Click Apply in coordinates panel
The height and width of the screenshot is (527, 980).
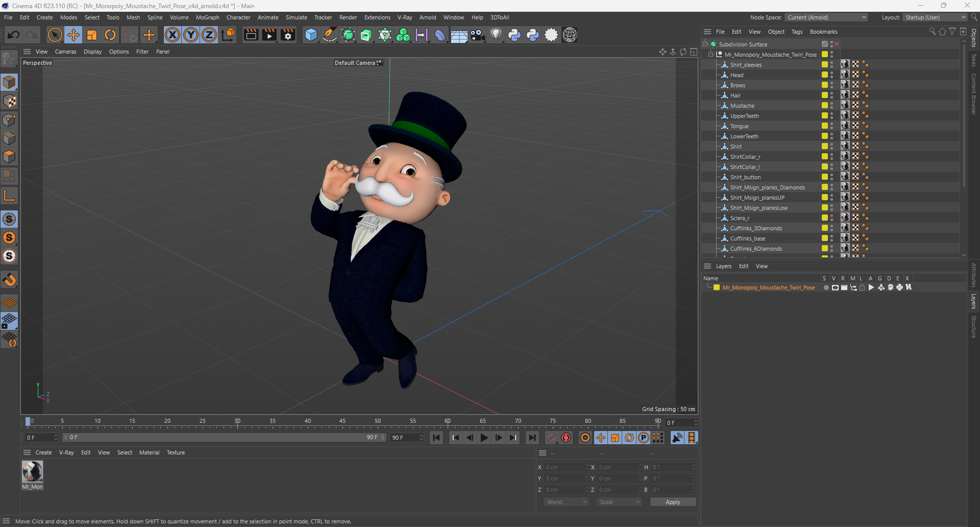coord(673,502)
